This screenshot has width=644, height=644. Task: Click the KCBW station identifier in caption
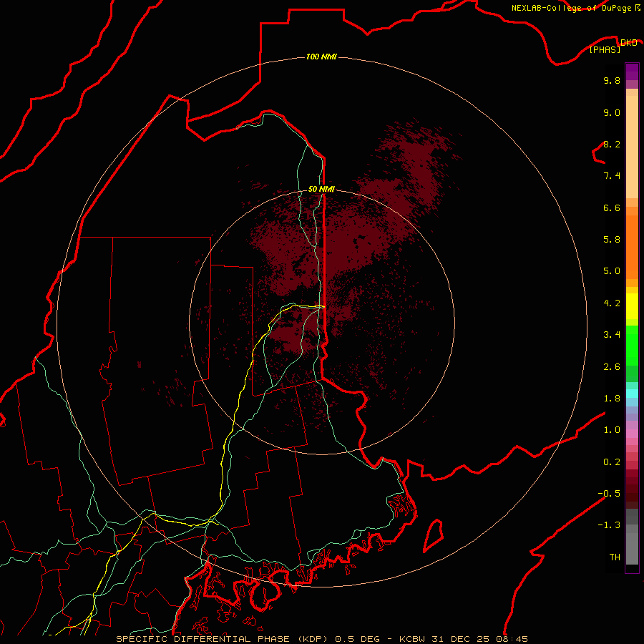pos(412,639)
